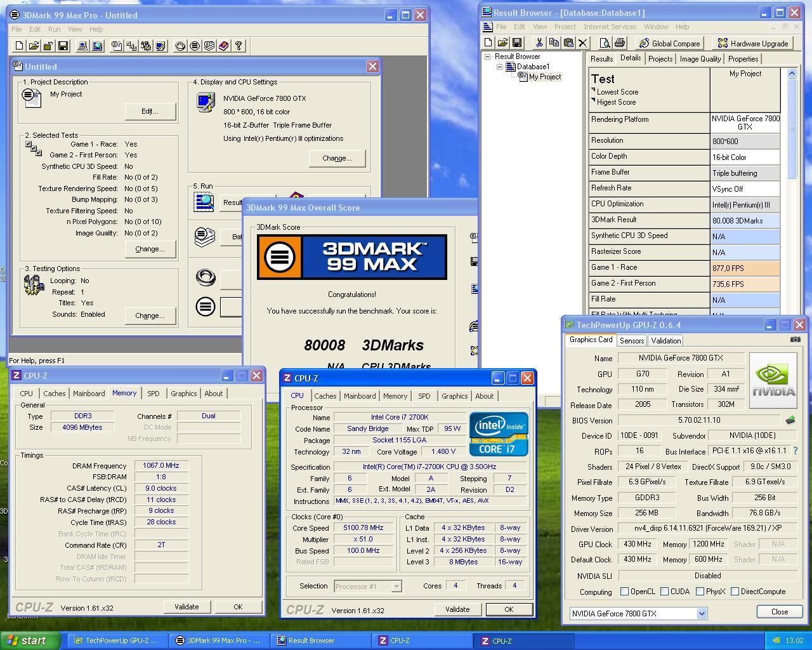Switch to the Sensors tab in GPU-Z

point(632,341)
